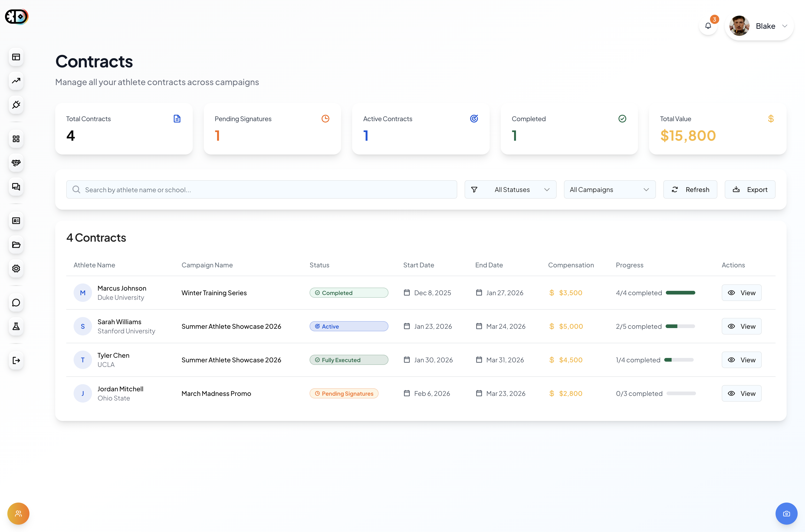Viewport: 805px width, 532px height.
Task: View Tyler Chen's contract
Action: (742, 360)
